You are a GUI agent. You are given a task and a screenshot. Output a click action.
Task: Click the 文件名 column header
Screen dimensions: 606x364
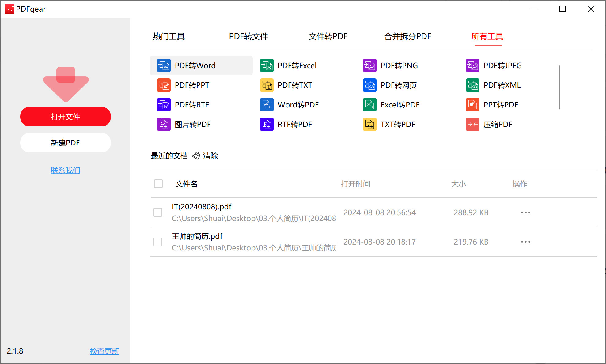tap(186, 184)
